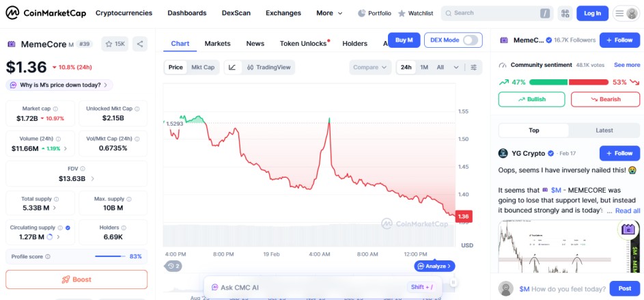
Task: Click the Buy M button
Action: coord(404,40)
